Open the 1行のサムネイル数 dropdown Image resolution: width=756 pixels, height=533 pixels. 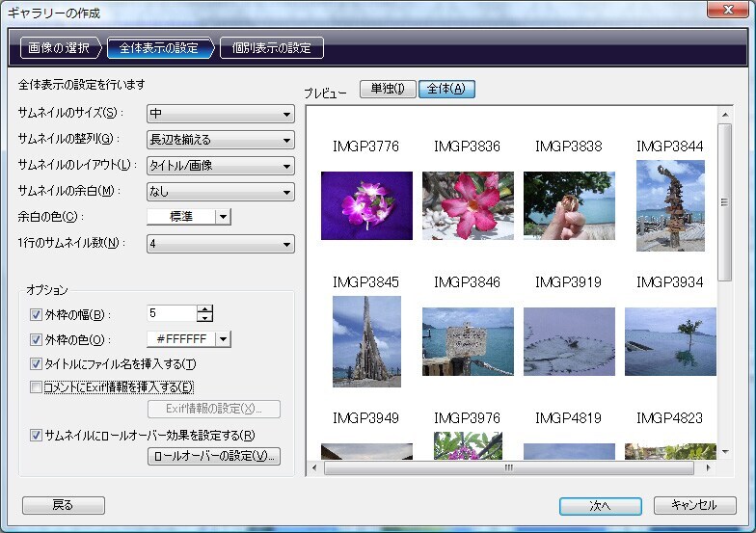click(x=220, y=244)
